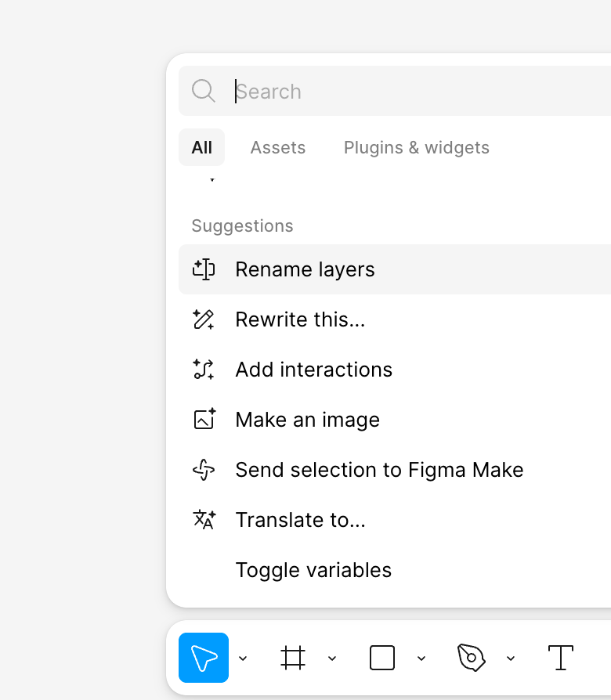The image size is (611, 700).
Task: Expand the shape tools dropdown chevron
Action: [x=421, y=658]
